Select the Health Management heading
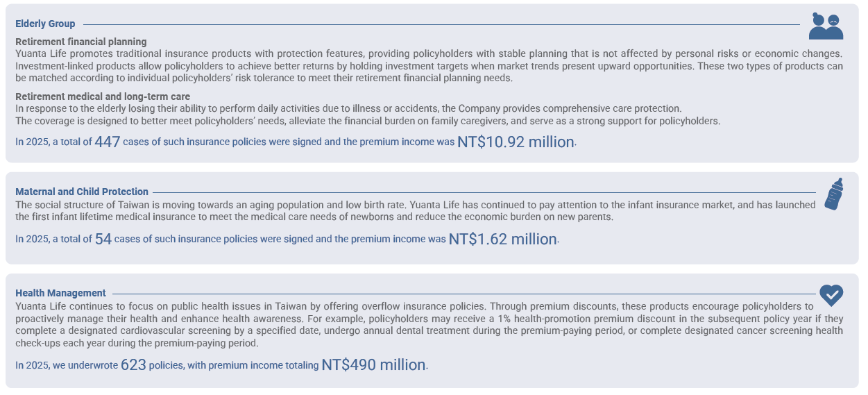 pyautogui.click(x=60, y=293)
